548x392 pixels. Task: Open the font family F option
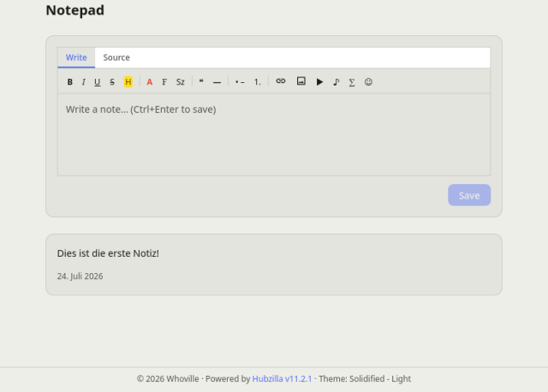[x=164, y=82]
